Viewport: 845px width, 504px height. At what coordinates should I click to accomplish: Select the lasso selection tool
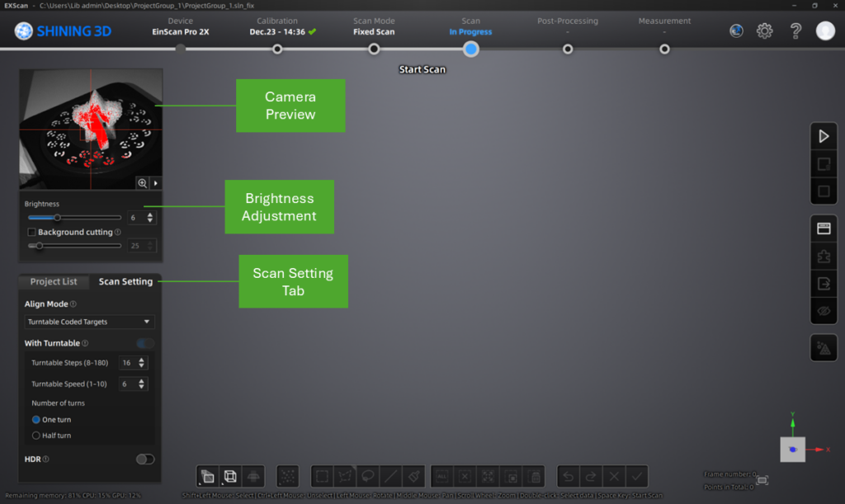368,476
